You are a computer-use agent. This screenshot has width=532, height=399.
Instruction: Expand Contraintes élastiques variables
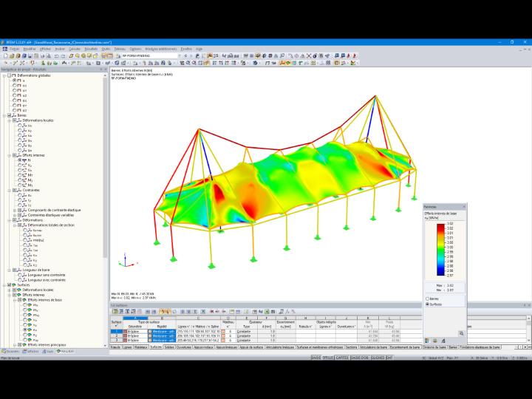tap(15, 215)
